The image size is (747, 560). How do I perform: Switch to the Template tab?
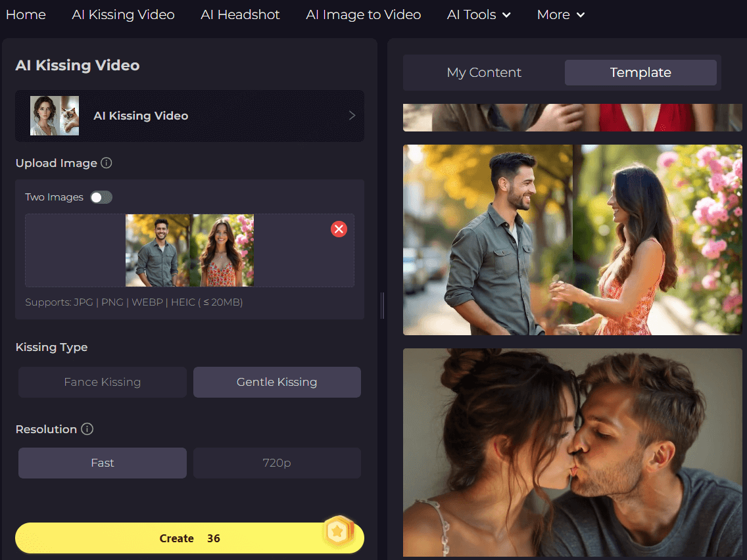click(640, 72)
